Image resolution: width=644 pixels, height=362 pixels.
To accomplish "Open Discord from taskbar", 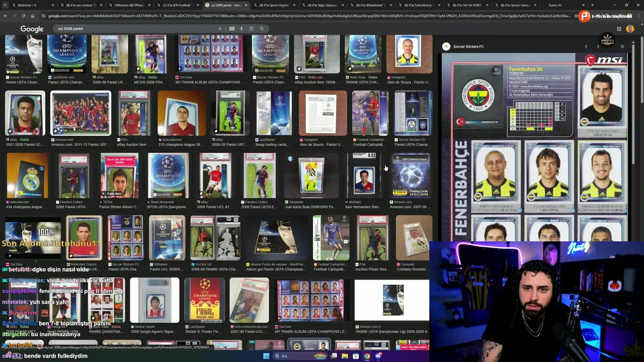I will tap(378, 356).
